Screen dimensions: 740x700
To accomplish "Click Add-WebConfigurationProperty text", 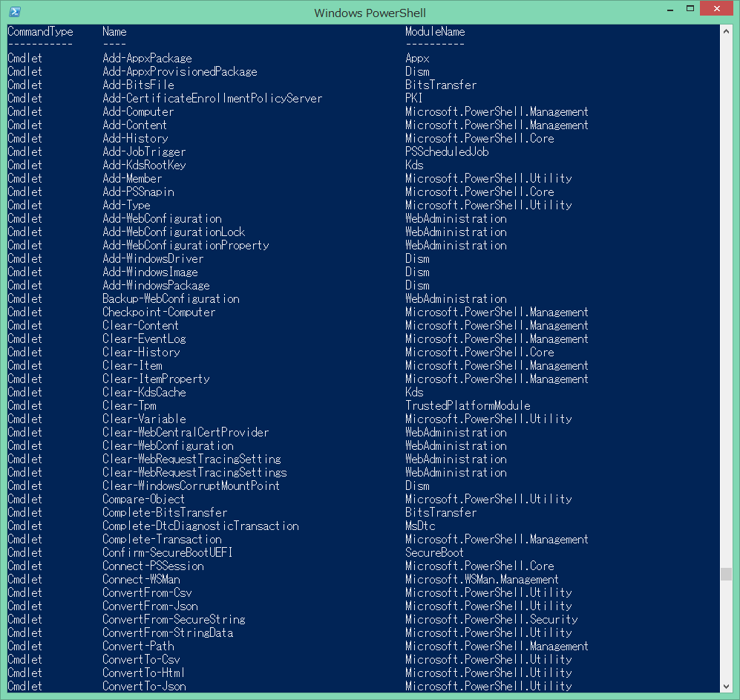I will click(186, 246).
